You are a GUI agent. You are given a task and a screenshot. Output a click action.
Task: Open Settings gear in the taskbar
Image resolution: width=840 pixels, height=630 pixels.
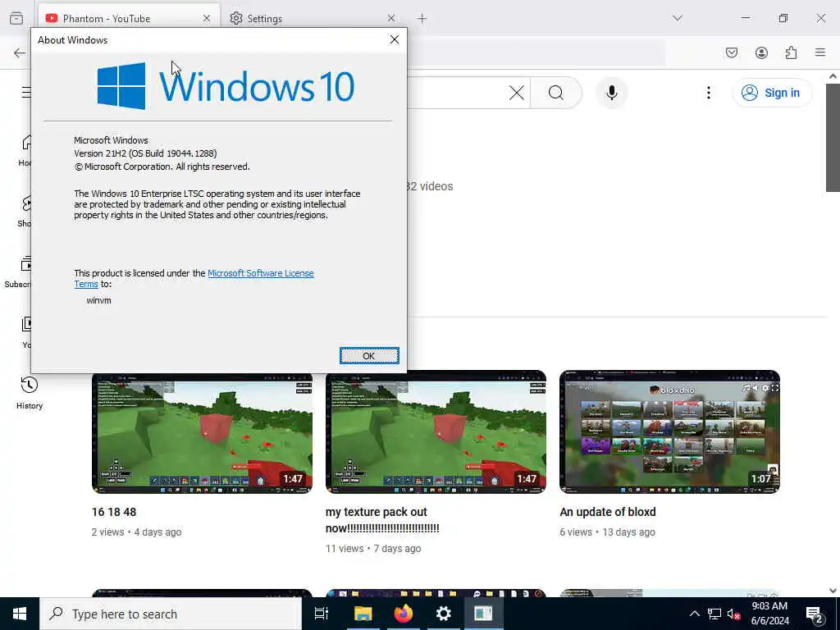(444, 614)
